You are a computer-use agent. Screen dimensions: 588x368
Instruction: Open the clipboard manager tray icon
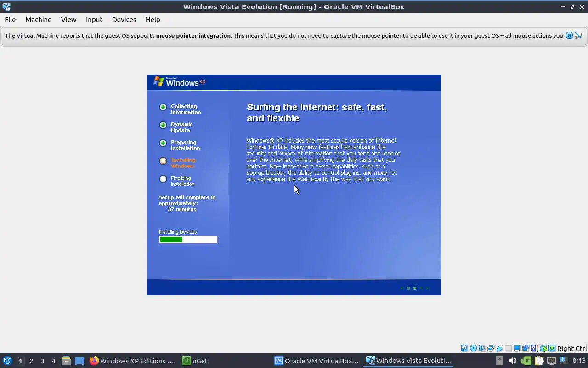(539, 361)
